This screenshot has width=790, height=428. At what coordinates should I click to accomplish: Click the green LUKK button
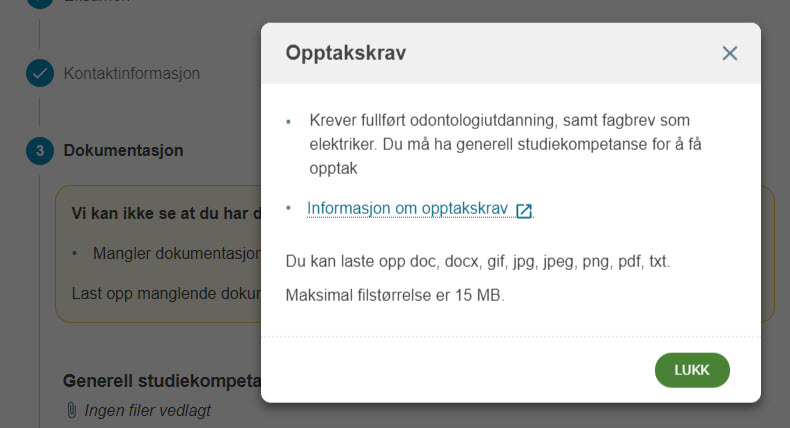(x=692, y=370)
